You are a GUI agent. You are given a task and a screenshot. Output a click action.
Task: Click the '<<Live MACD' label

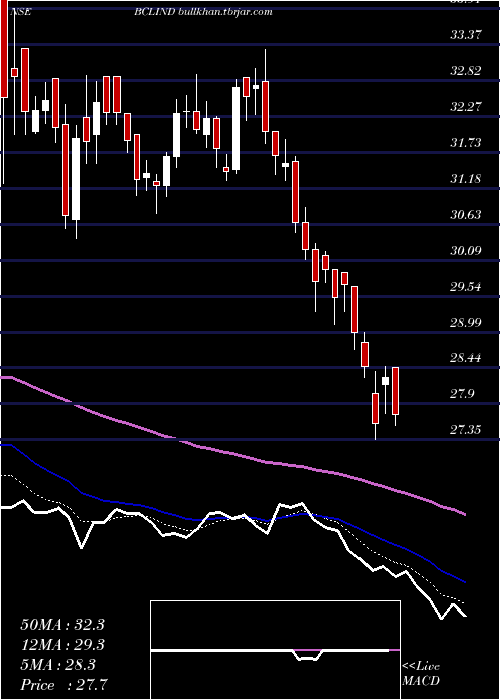tap(421, 673)
